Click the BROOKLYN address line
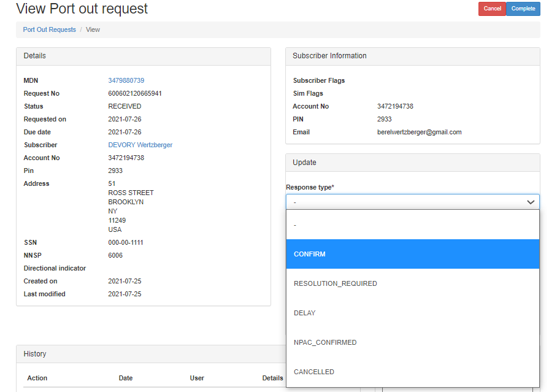The image size is (549, 392). pyautogui.click(x=126, y=202)
